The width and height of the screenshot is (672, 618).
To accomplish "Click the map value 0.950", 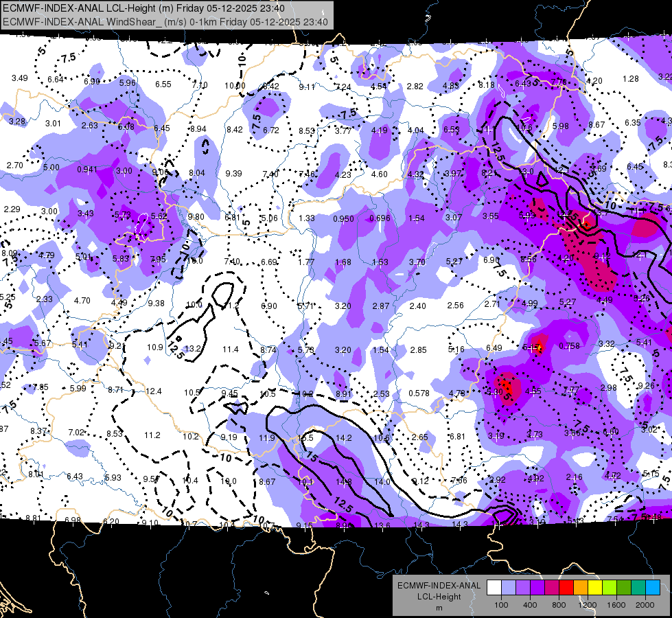I will 343,219.
